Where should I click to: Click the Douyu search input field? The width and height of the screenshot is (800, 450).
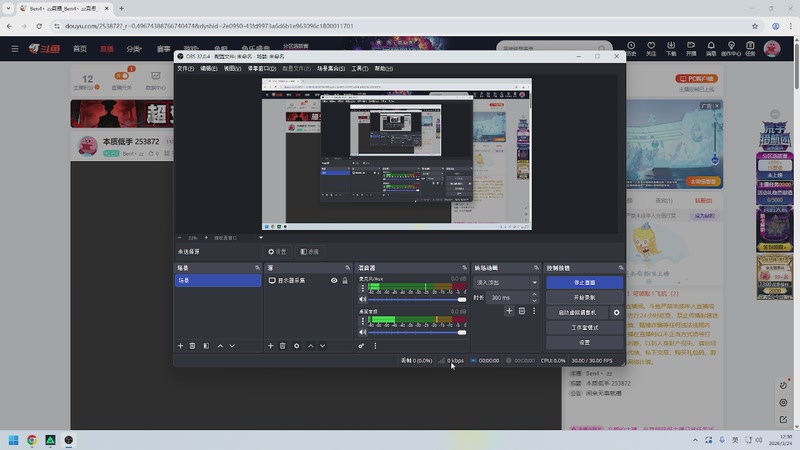(x=548, y=48)
